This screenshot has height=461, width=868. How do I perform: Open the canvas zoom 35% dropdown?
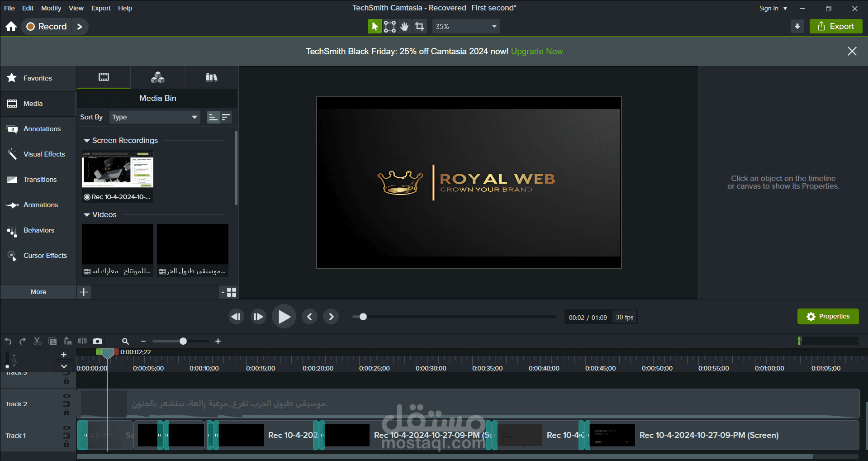click(466, 26)
